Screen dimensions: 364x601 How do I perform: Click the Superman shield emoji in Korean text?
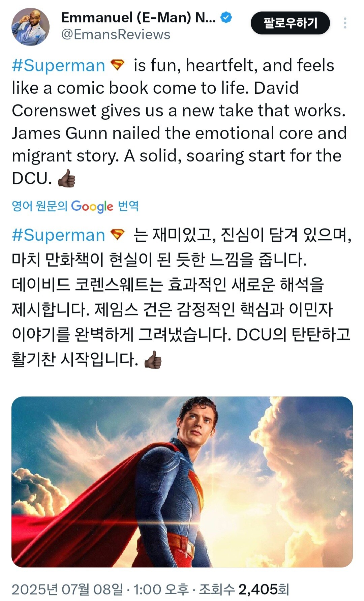[118, 234]
